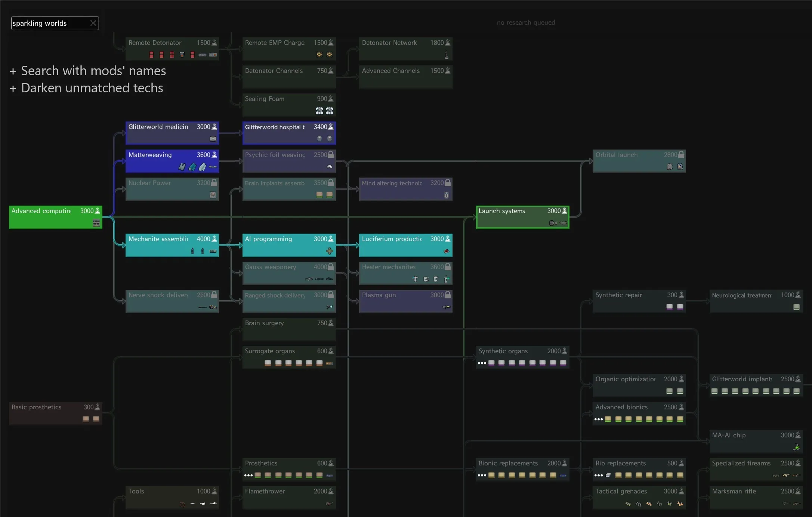
Task: Click the flask icon on Mechanite assembling
Action: click(x=214, y=239)
